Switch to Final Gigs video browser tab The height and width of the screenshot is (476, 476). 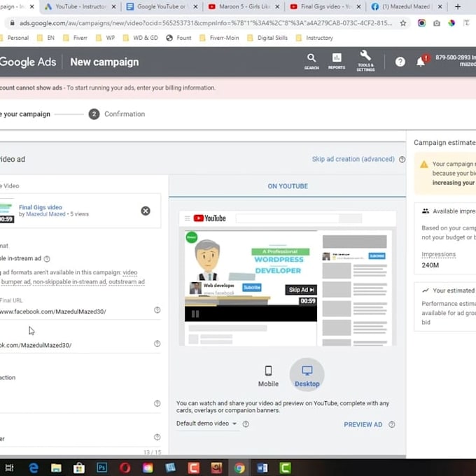(x=325, y=7)
